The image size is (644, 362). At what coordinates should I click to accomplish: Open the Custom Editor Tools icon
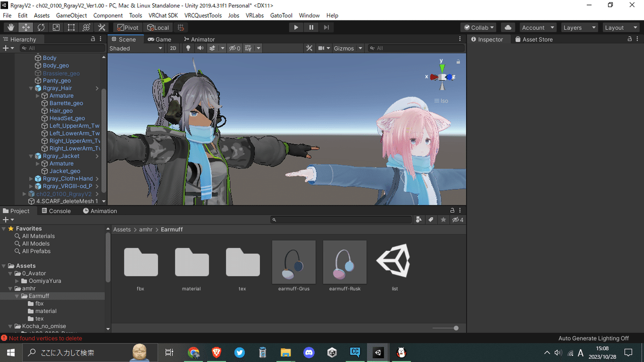click(102, 27)
